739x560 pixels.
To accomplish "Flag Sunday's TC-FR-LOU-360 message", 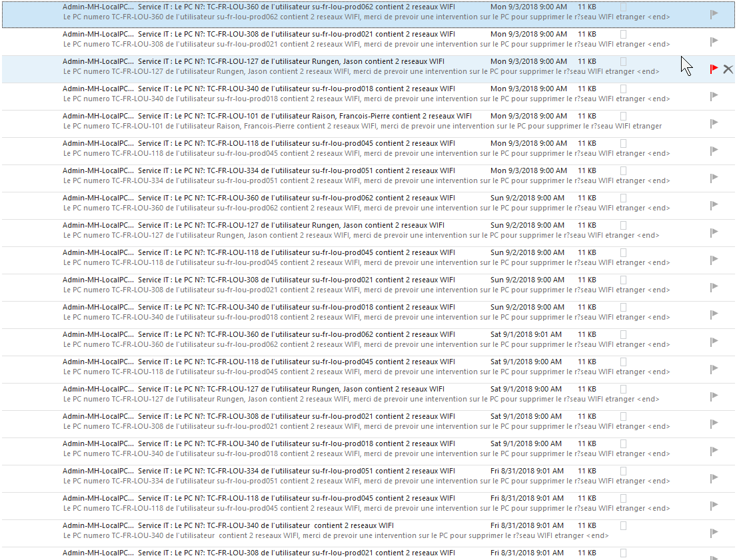I will point(714,205).
